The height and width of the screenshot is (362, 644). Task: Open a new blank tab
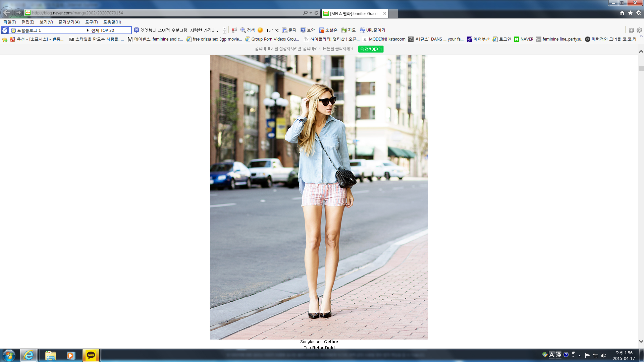tap(393, 13)
